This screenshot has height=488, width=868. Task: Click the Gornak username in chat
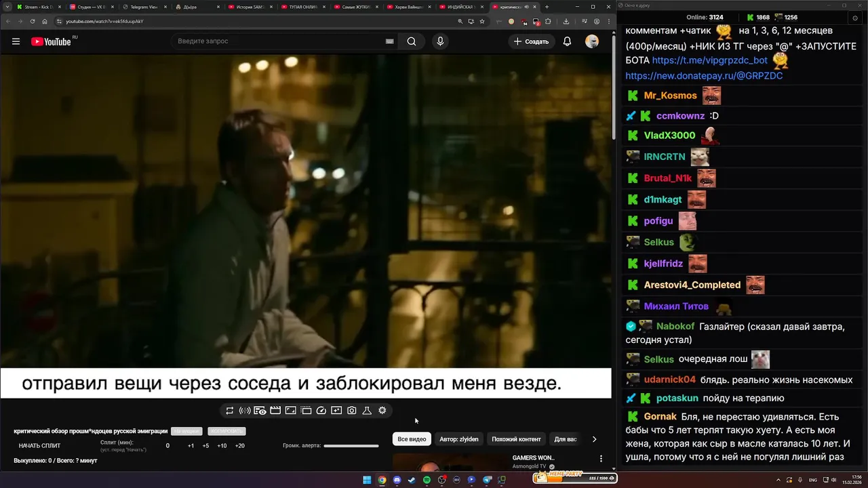pos(660,416)
